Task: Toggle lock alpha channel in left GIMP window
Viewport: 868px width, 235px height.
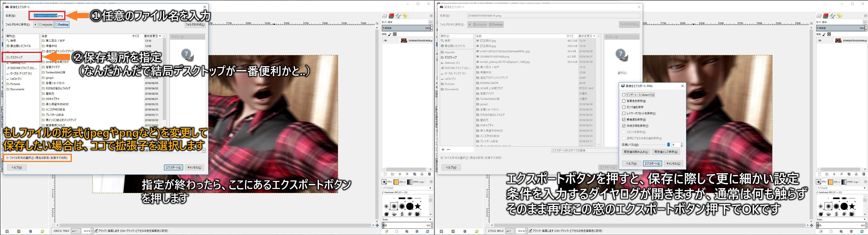Action: pyautogui.click(x=395, y=34)
